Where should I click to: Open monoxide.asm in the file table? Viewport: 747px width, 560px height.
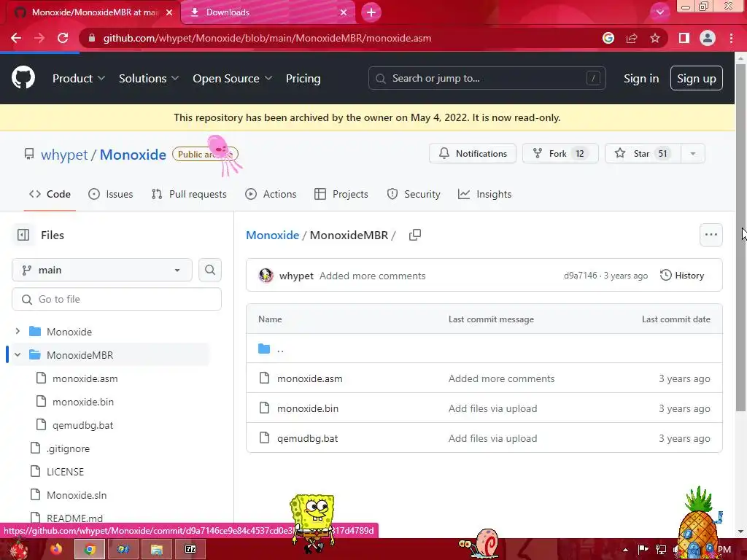coord(309,378)
